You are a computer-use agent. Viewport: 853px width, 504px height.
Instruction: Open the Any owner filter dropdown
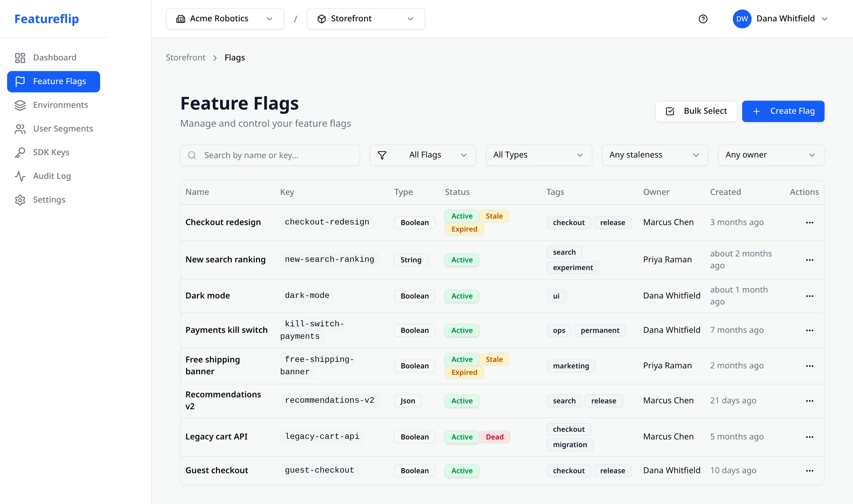point(771,155)
